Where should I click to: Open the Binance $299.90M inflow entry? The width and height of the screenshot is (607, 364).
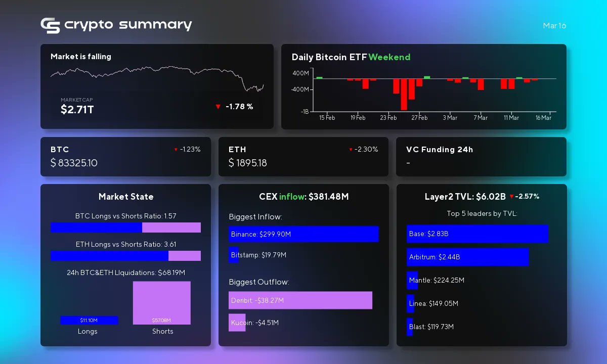(x=303, y=234)
